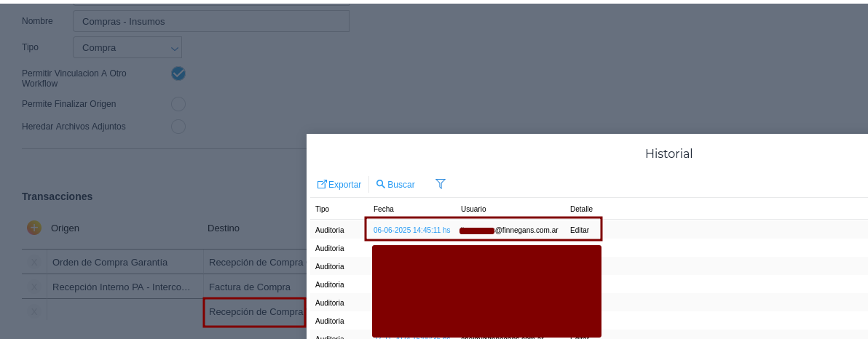Click the Usuario column header
The height and width of the screenshot is (339, 868).
click(x=473, y=210)
